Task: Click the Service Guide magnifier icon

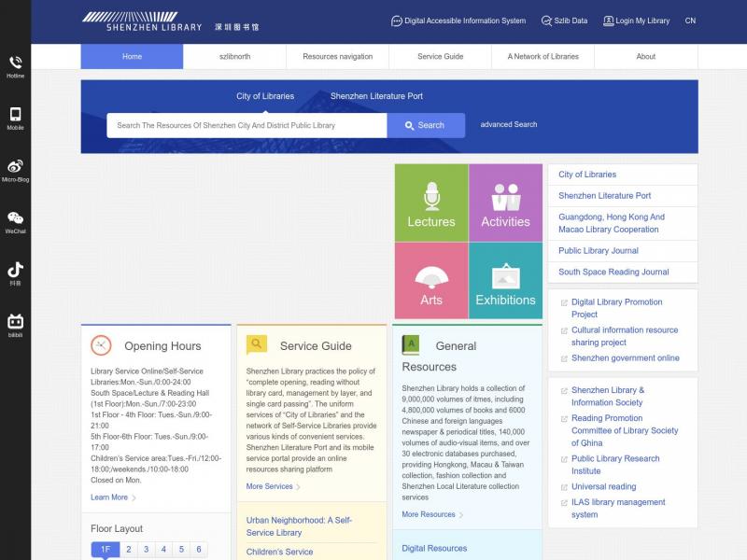Action: 256,344
